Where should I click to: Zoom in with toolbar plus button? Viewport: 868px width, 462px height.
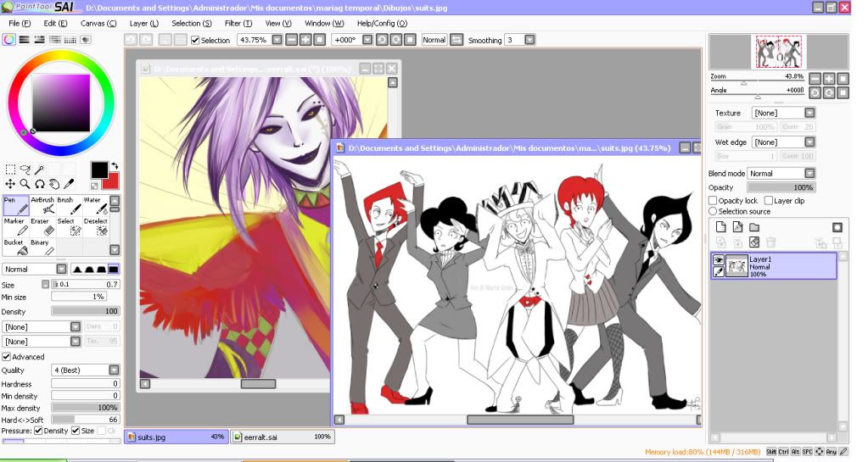point(305,40)
